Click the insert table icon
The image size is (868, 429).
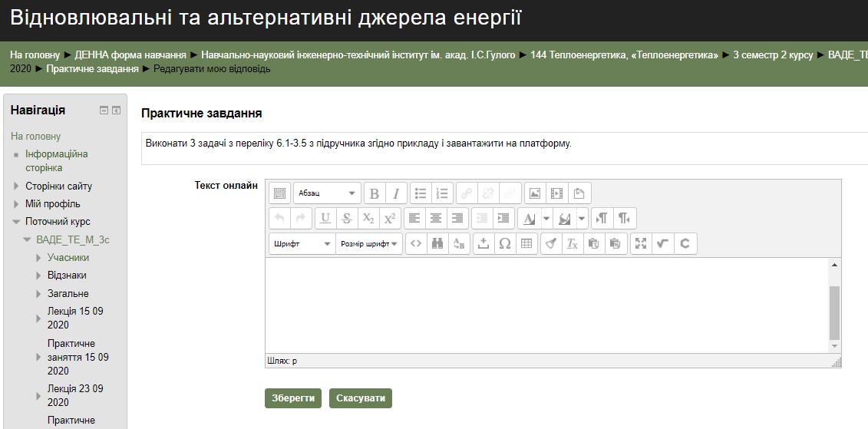pyautogui.click(x=526, y=244)
